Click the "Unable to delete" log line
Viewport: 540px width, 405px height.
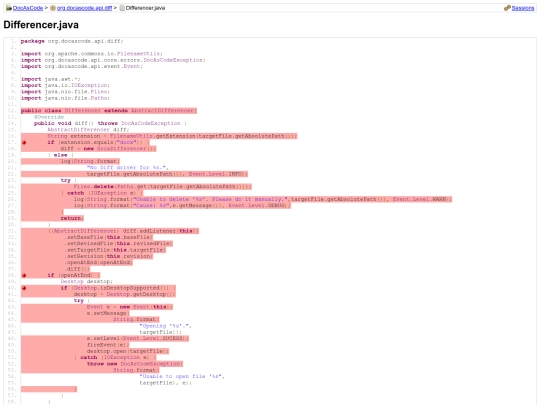[262, 199]
